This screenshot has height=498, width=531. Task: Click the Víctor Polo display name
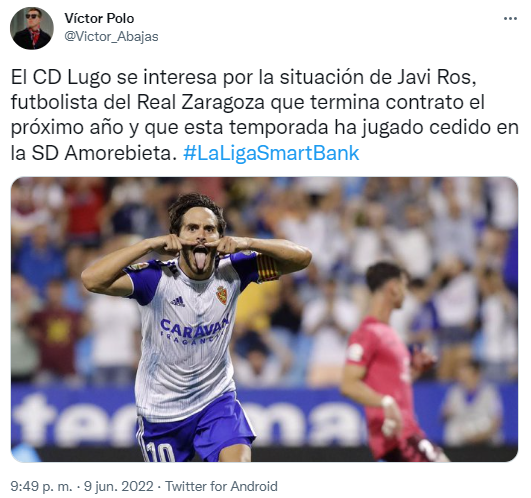pos(99,18)
